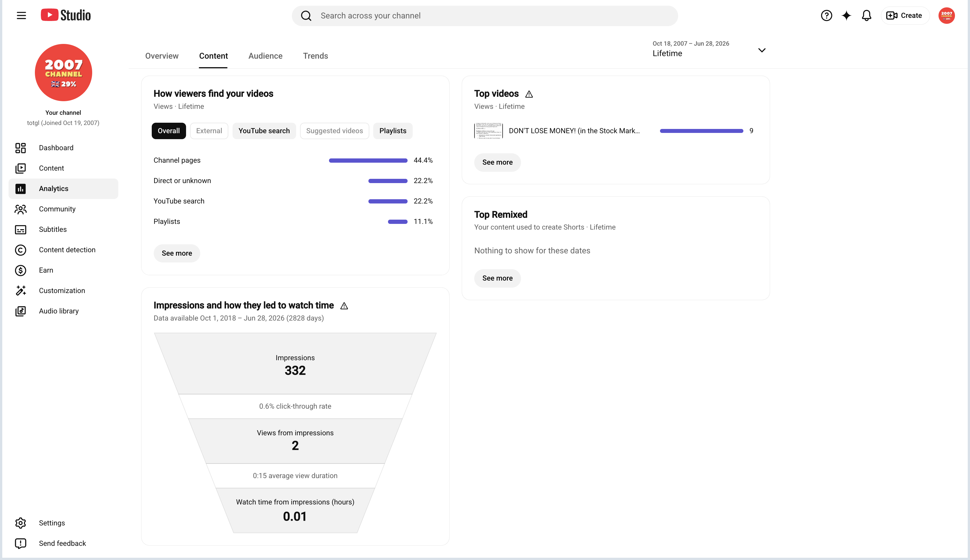This screenshot has width=970, height=560.
Task: Click the DON'T LOSE MONEY video title
Action: pyautogui.click(x=574, y=131)
